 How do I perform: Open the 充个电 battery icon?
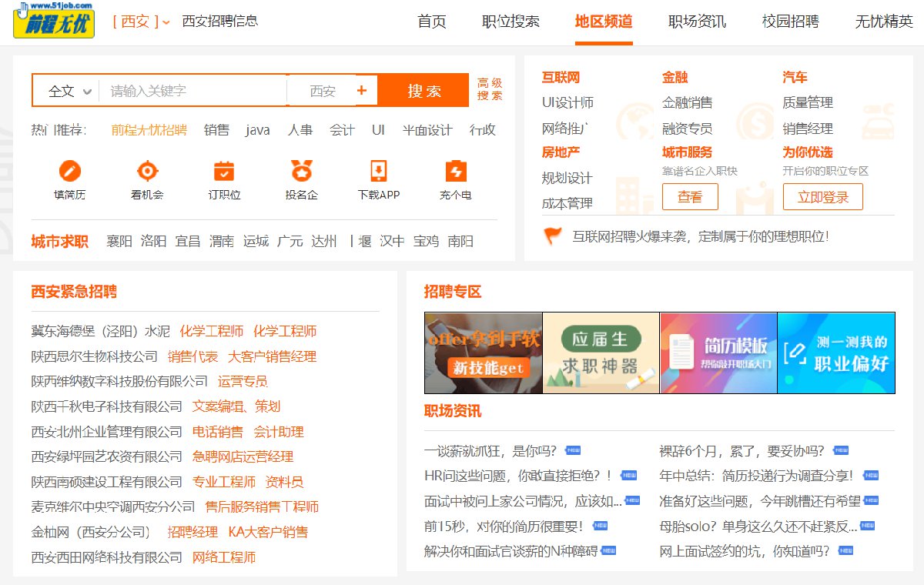pos(455,171)
